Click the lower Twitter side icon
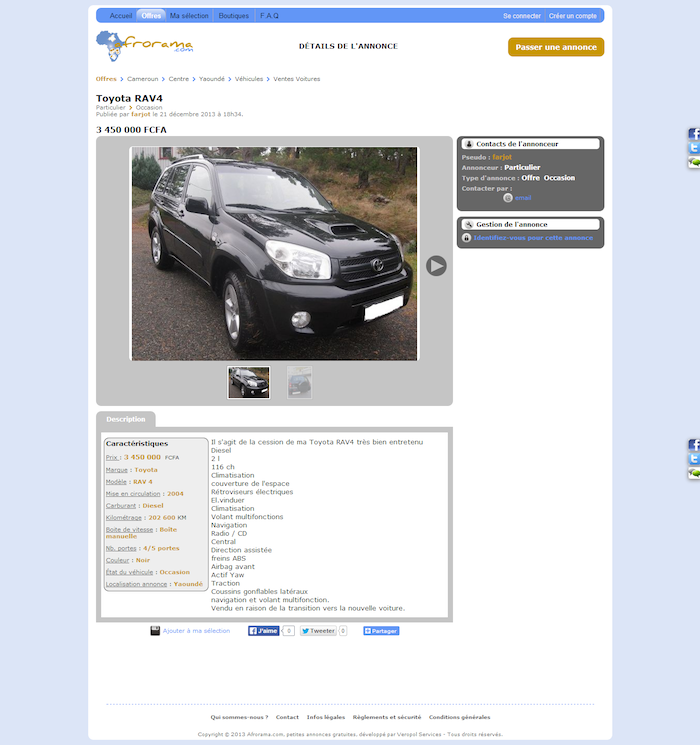The height and width of the screenshot is (745, 700). (694, 459)
